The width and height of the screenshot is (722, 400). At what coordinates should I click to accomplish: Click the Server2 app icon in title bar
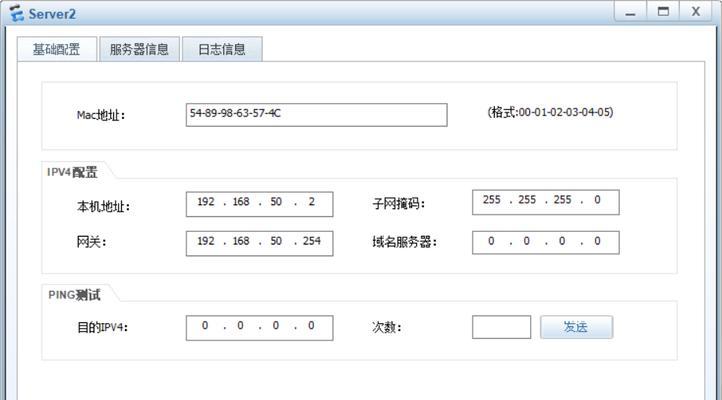pos(17,13)
